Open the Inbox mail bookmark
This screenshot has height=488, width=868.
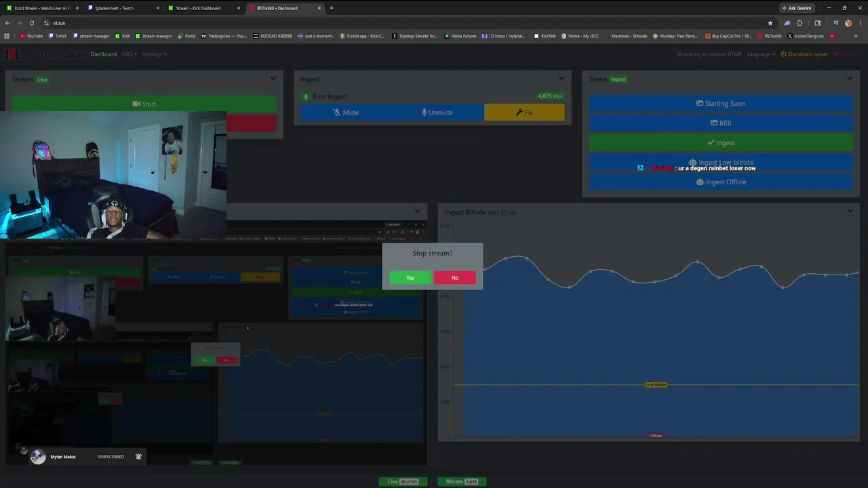coord(504,36)
